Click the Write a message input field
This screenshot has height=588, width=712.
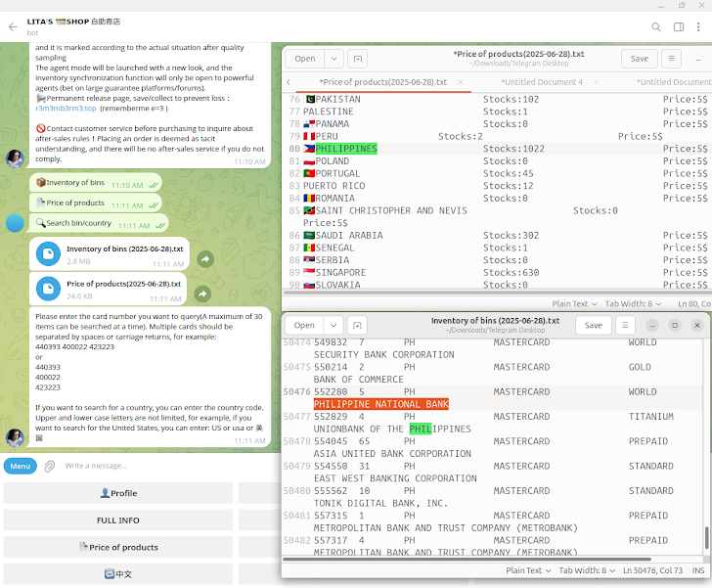click(x=147, y=466)
